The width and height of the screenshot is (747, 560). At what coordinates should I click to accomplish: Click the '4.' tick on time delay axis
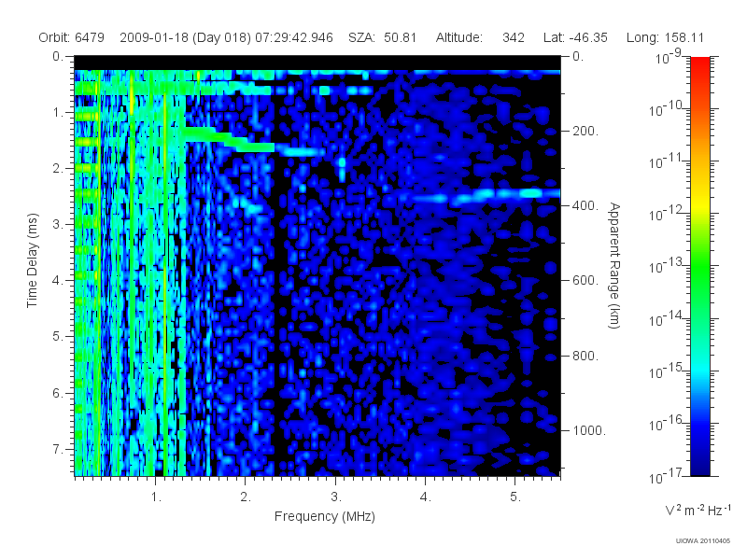click(x=58, y=281)
